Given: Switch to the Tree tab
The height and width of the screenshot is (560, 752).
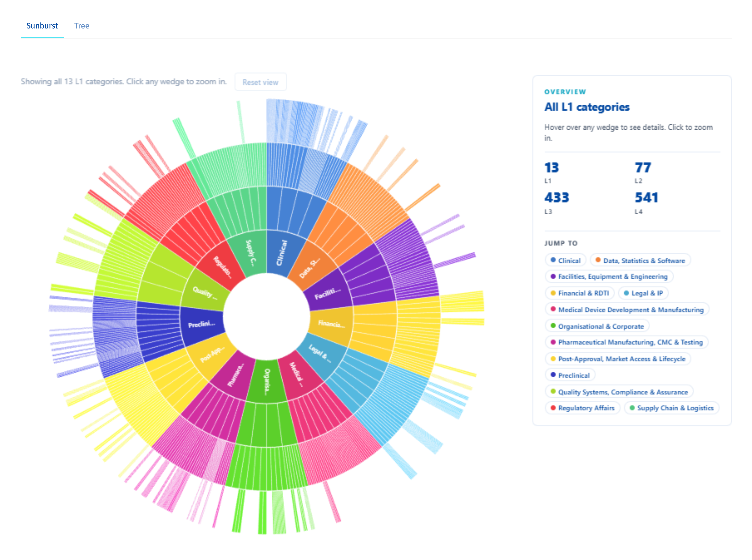Looking at the screenshot, I should point(82,26).
